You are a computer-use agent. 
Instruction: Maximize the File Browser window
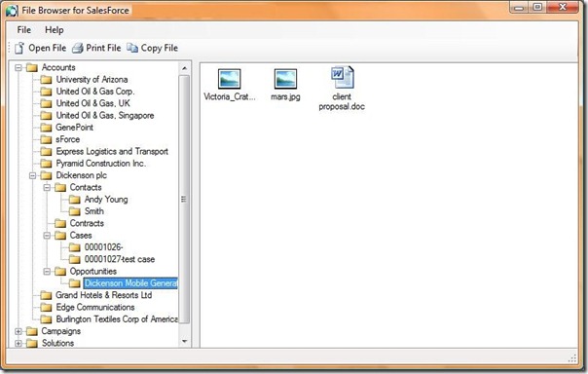click(x=537, y=7)
